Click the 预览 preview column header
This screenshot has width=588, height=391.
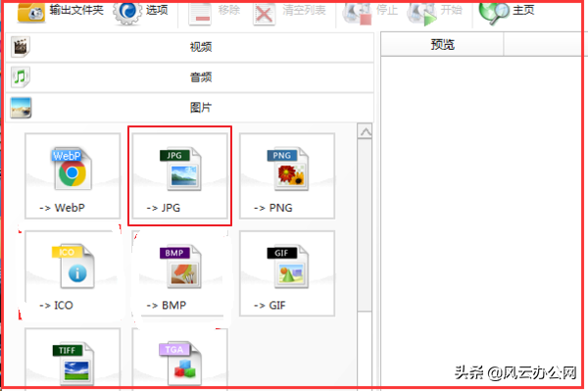tap(442, 45)
